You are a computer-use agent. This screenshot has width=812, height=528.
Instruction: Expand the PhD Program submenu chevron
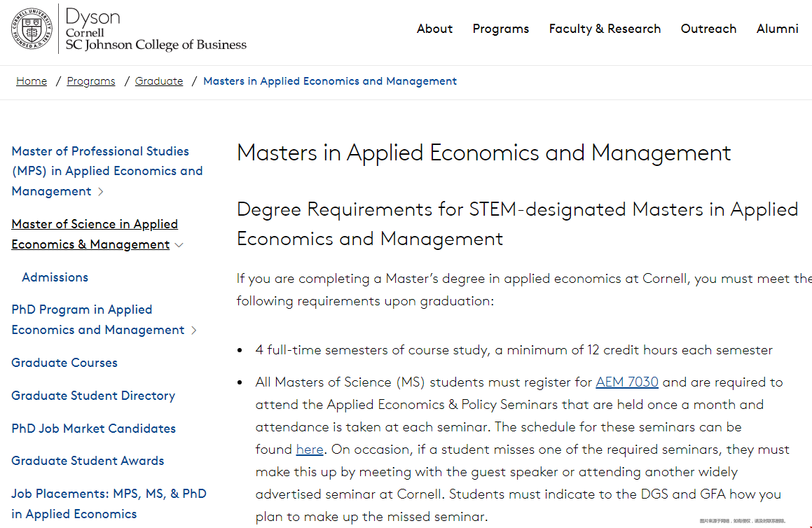(194, 331)
